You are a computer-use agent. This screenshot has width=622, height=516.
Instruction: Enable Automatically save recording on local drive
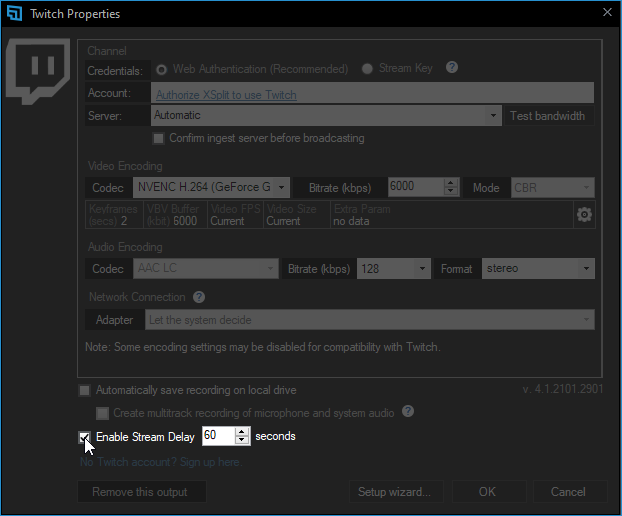coord(84,390)
